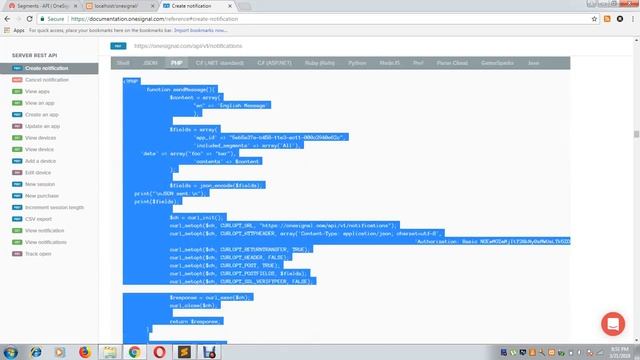Bookmark this page with the star icon
Screen dimensions: 640x360
click(x=594, y=19)
